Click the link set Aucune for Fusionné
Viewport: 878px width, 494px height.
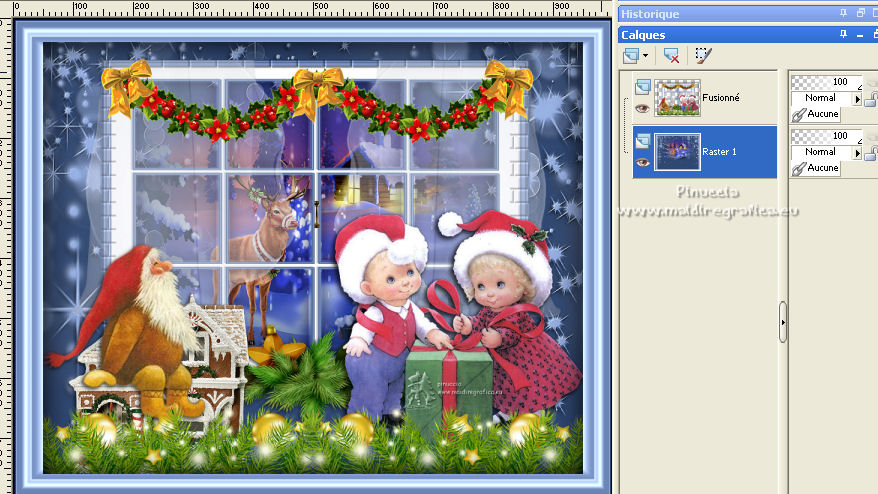[x=816, y=114]
